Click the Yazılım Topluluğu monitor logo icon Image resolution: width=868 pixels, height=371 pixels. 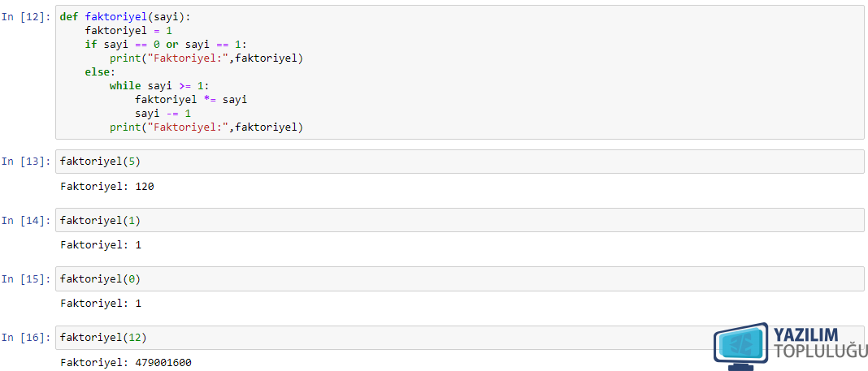point(741,347)
